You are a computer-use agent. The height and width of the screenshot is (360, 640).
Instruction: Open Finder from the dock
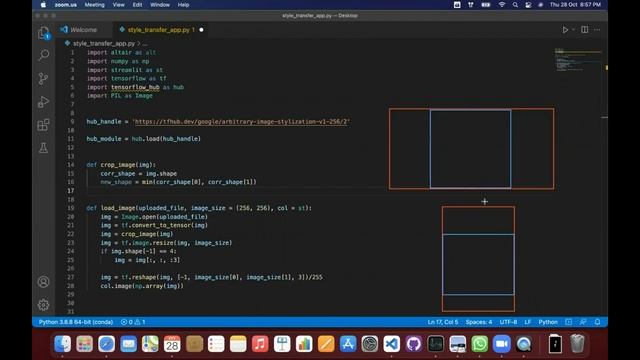[62, 344]
